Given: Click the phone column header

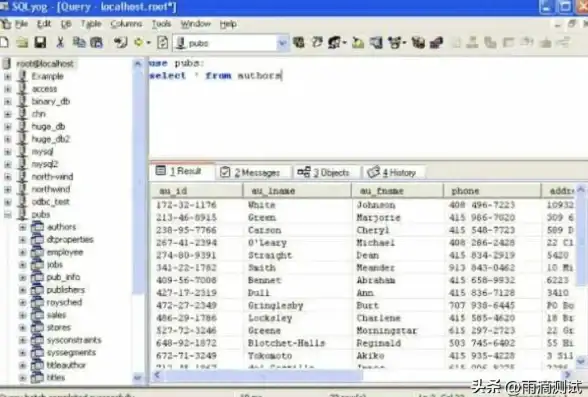Looking at the screenshot, I should 492,190.
